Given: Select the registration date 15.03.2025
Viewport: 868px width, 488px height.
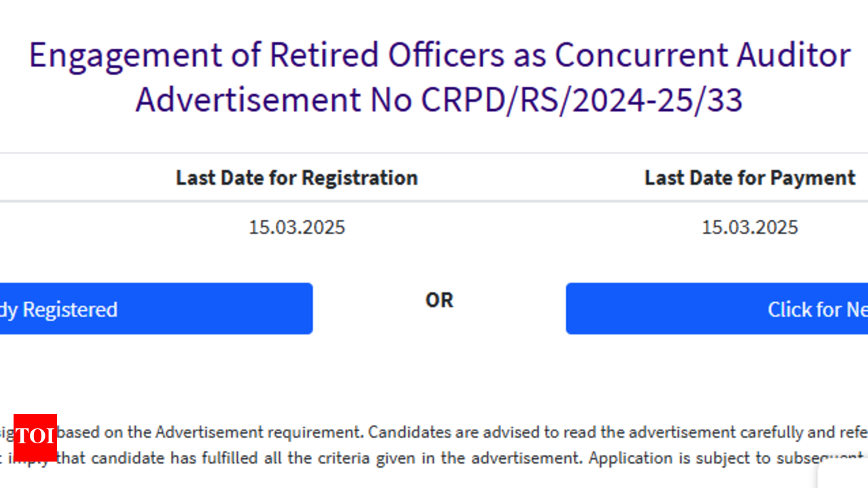Looking at the screenshot, I should click(x=296, y=227).
